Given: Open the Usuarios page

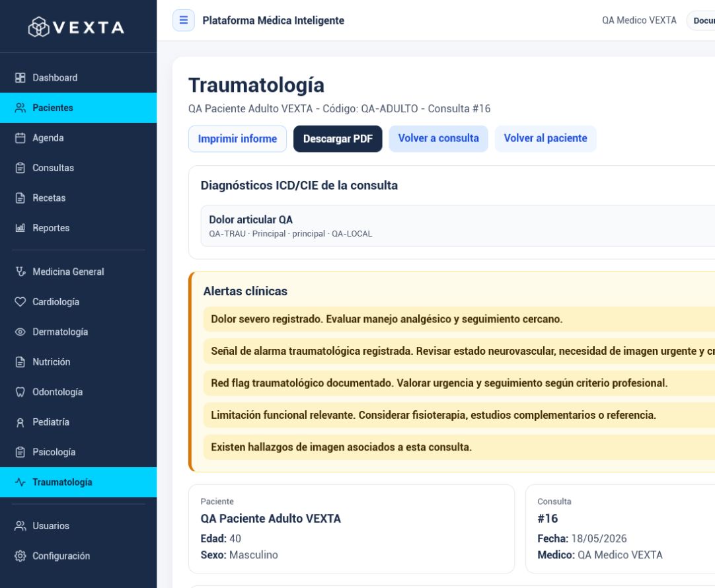Looking at the screenshot, I should point(79,526).
